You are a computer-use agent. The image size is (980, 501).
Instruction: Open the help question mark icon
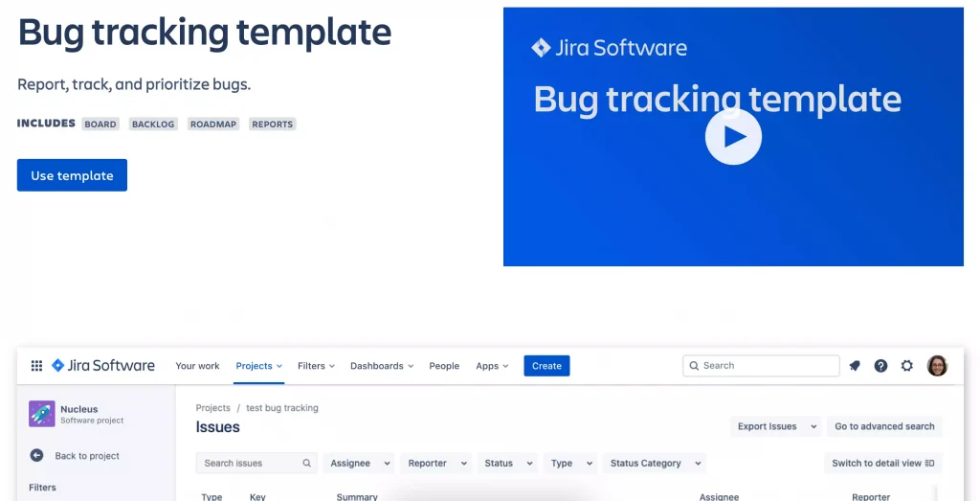[880, 366]
